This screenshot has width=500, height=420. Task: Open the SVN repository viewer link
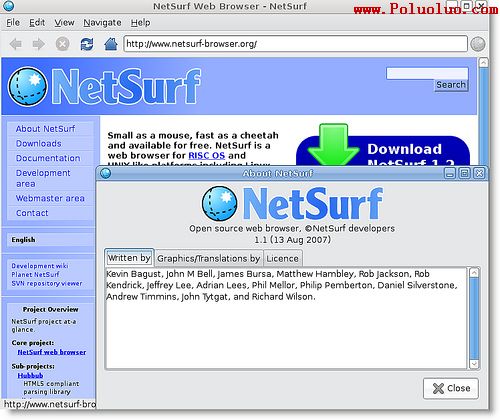pyautogui.click(x=47, y=283)
